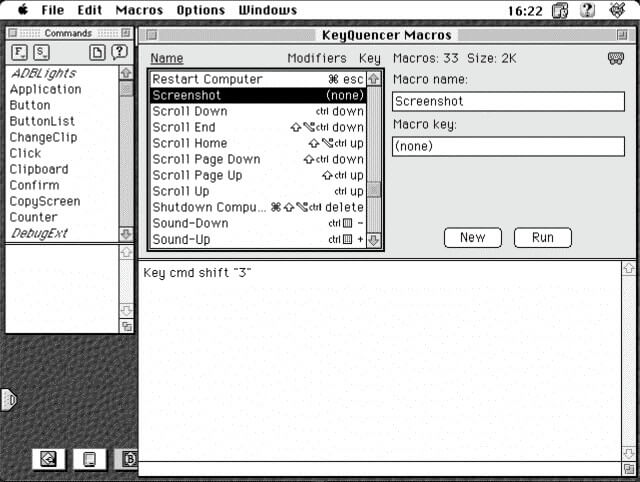Click the macro list scrollbar down arrow
The image size is (640, 482).
pyautogui.click(x=374, y=240)
